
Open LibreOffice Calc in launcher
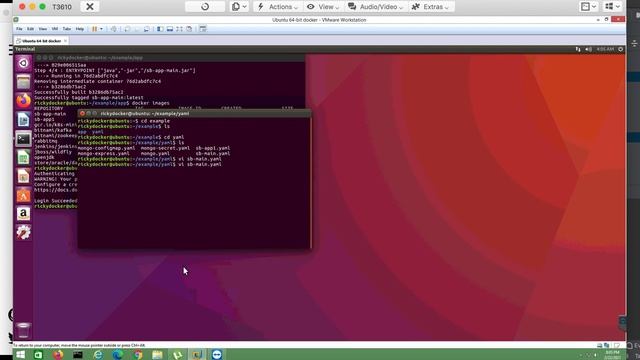coord(24,158)
